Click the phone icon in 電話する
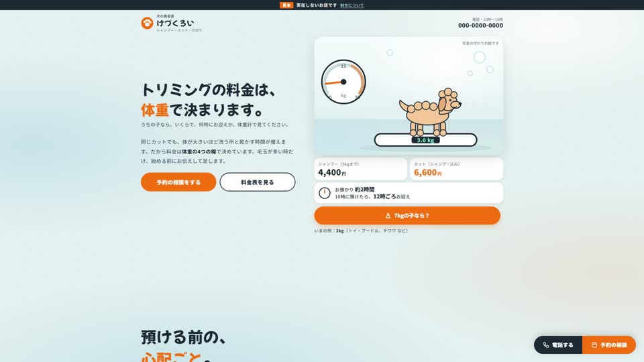 (x=546, y=345)
